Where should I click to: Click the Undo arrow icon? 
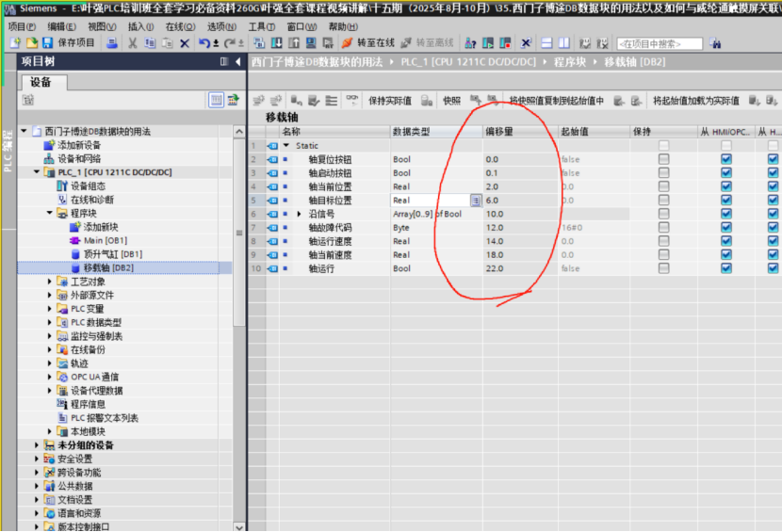[x=204, y=43]
